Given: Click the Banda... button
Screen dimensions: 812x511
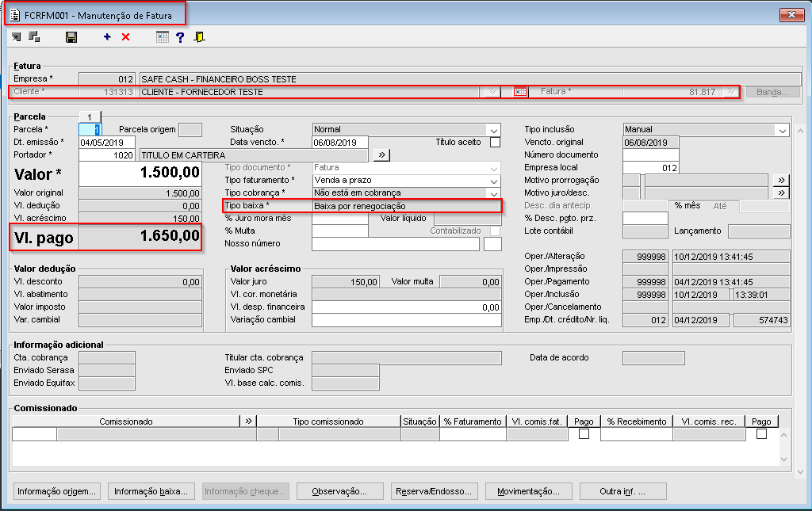Looking at the screenshot, I should pos(772,92).
